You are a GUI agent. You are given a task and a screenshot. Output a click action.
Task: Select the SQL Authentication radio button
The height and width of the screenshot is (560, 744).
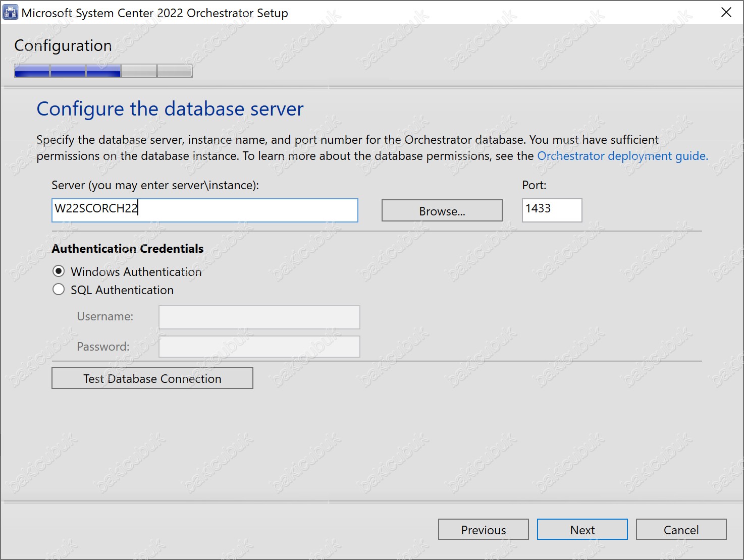coord(59,290)
